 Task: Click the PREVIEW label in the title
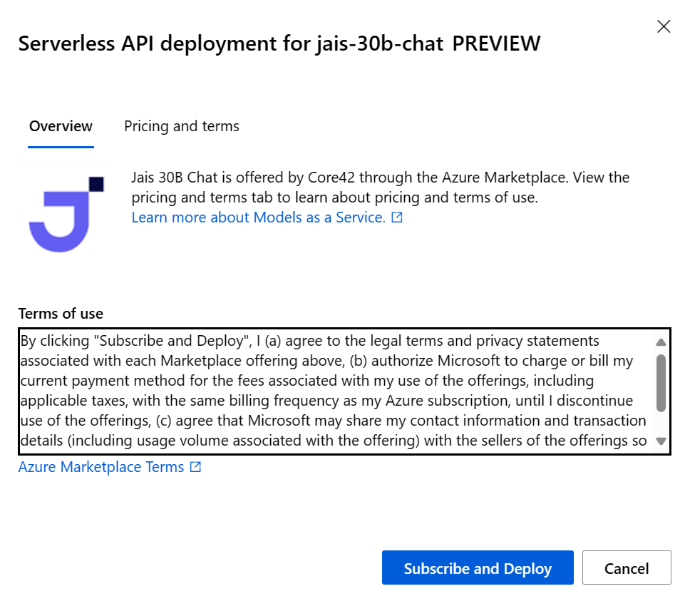(x=496, y=43)
